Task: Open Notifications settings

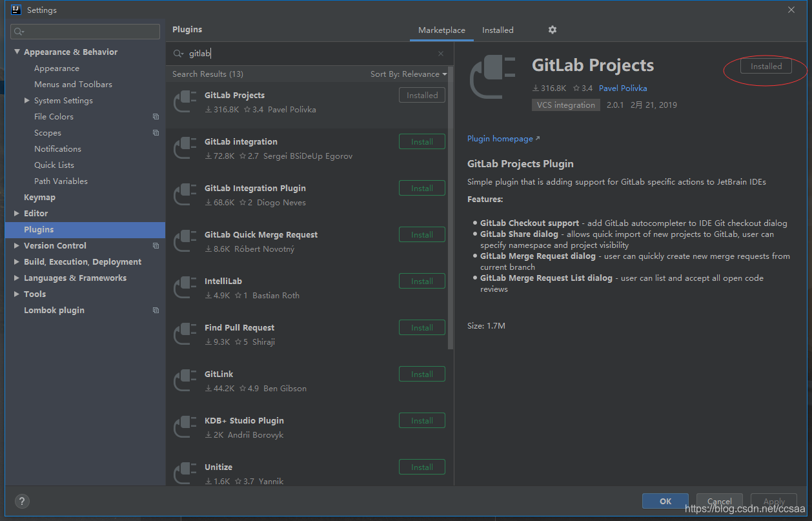Action: (x=57, y=149)
